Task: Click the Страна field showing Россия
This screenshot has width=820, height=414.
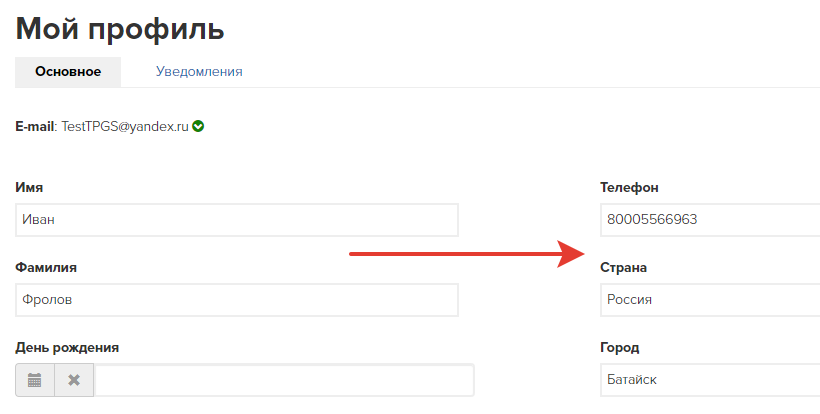Action: pos(710,300)
